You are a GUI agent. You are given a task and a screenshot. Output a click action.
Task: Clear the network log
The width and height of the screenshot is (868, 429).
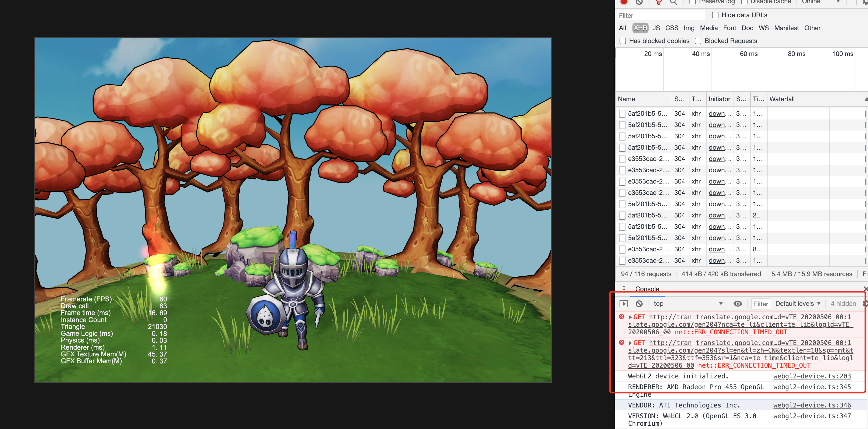click(x=639, y=2)
